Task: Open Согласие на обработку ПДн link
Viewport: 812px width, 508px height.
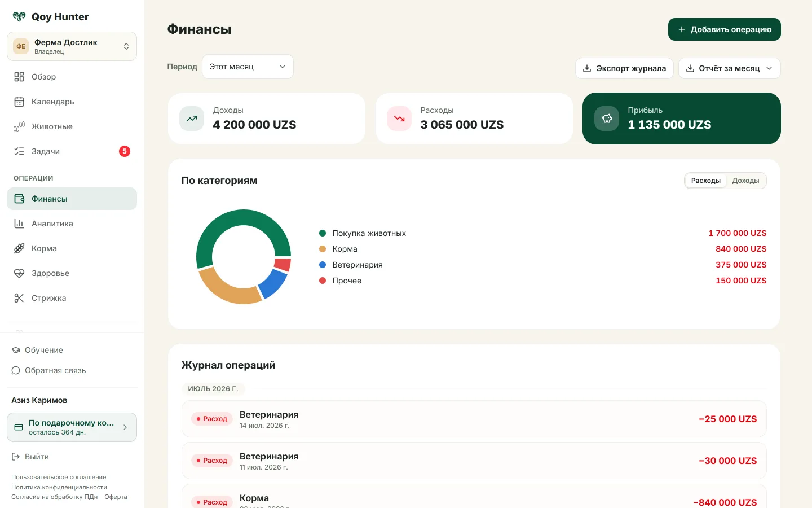Action: click(55, 497)
